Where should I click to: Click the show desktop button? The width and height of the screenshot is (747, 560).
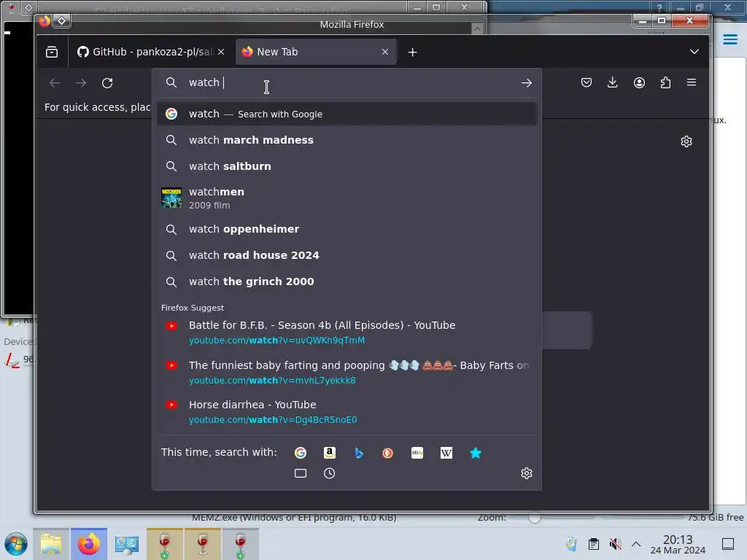[728, 544]
